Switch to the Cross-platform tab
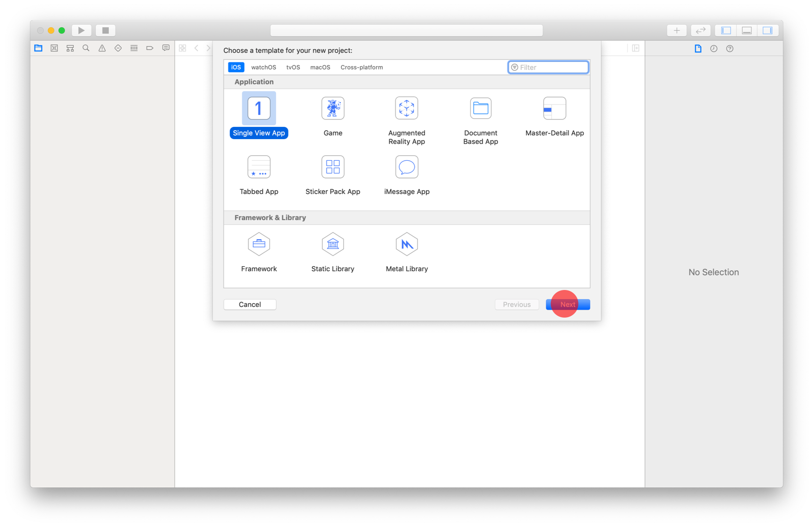Viewport: 812px width, 527px height. pos(362,67)
